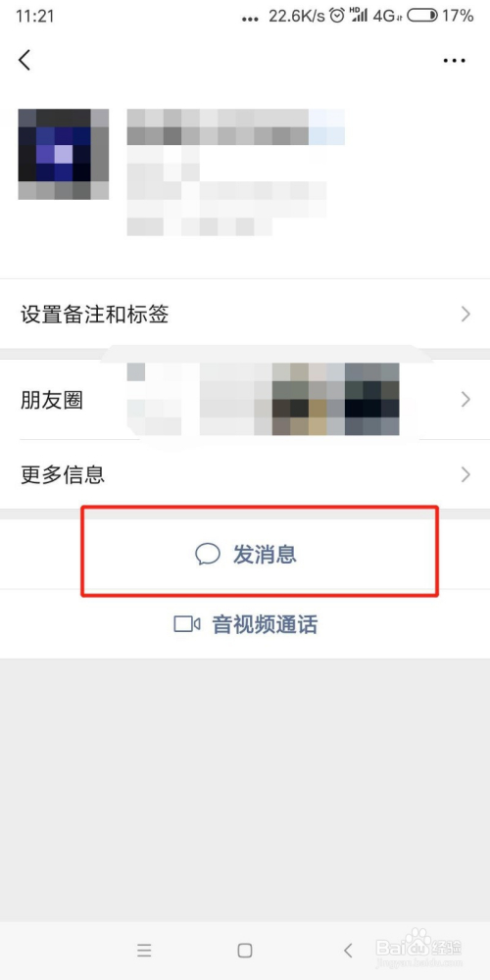The width and height of the screenshot is (490, 980).
Task: Tap the battery indicator in status bar
Action: (x=423, y=17)
